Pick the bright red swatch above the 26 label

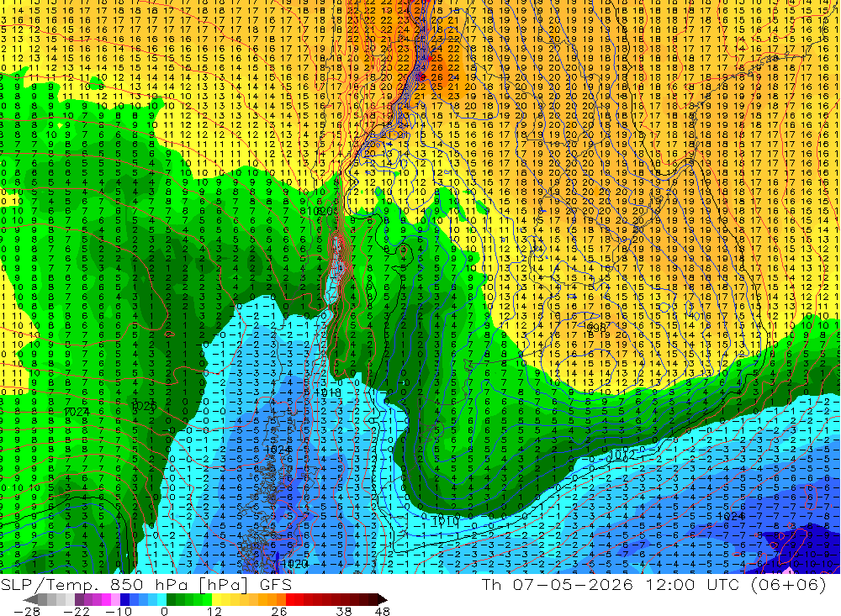pos(289,599)
